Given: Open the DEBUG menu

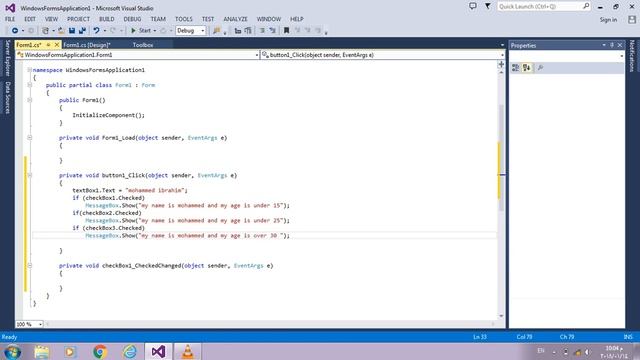Looking at the screenshot, I should click(132, 19).
